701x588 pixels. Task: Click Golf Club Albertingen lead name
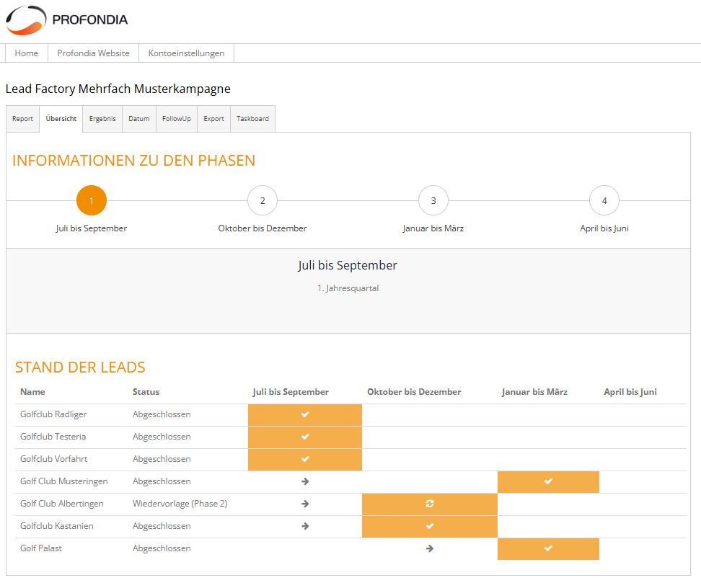[x=62, y=504]
